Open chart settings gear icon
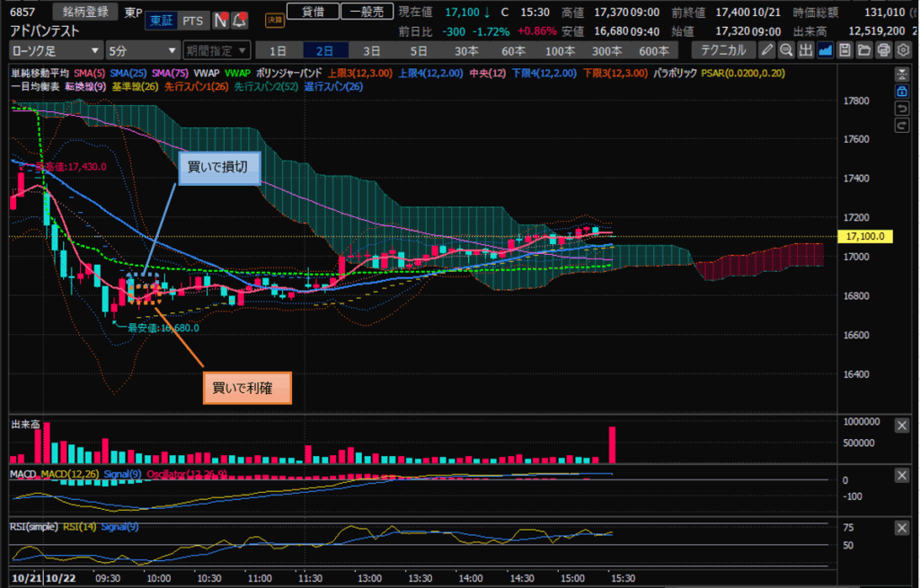The width and height of the screenshot is (920, 588). pyautogui.click(x=903, y=49)
